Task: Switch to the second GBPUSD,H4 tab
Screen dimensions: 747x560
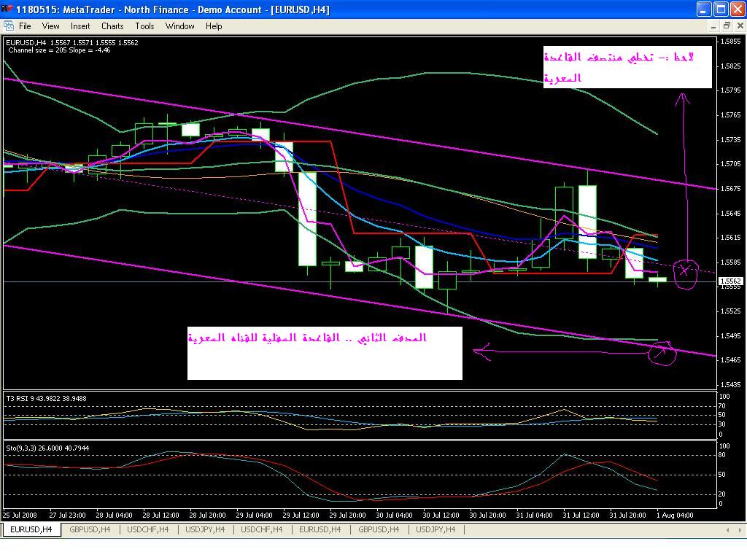Action: tap(379, 529)
